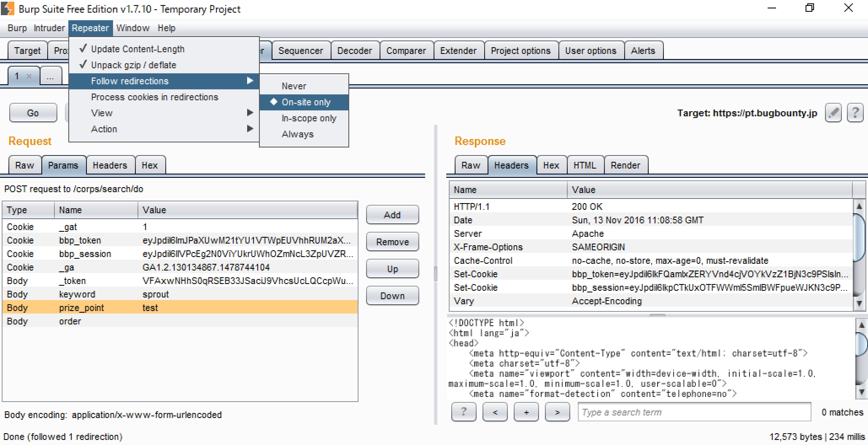Screen dimensions: 868x445
Task: Toggle Unpack gzip / deflate option
Action: tap(133, 65)
